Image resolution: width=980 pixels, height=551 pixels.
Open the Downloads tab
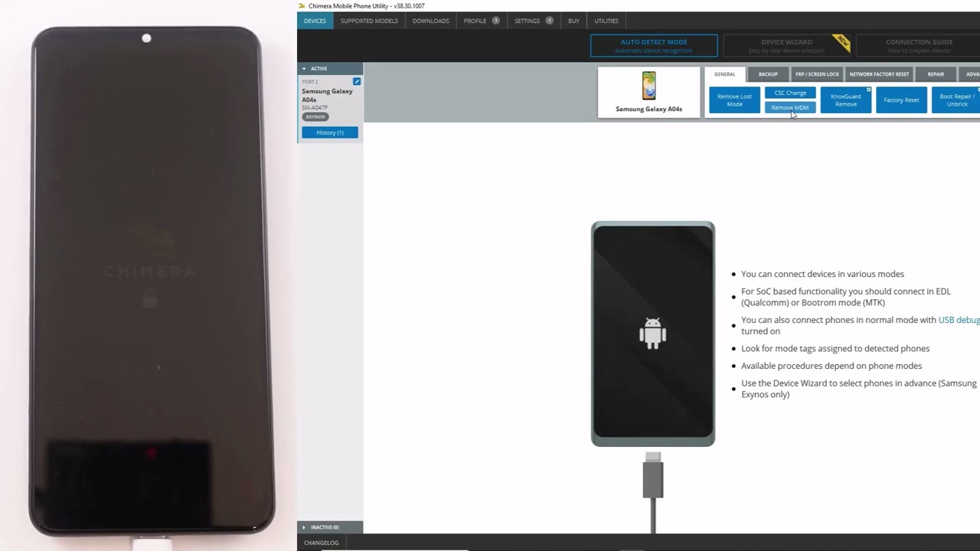(430, 21)
